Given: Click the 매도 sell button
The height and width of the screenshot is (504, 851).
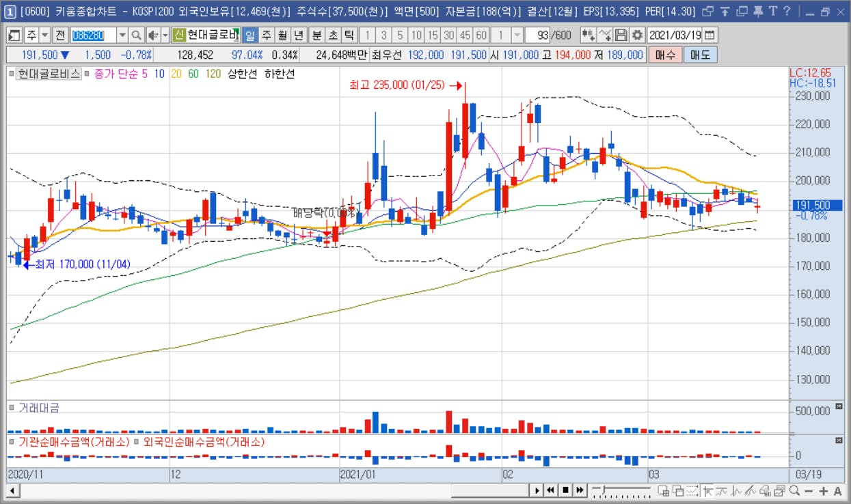Looking at the screenshot, I should tap(700, 55).
